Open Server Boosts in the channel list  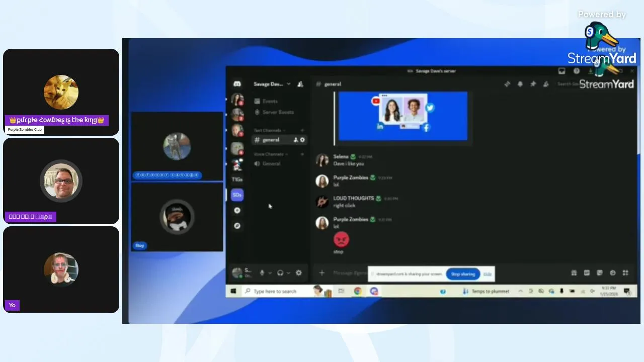pos(274,112)
